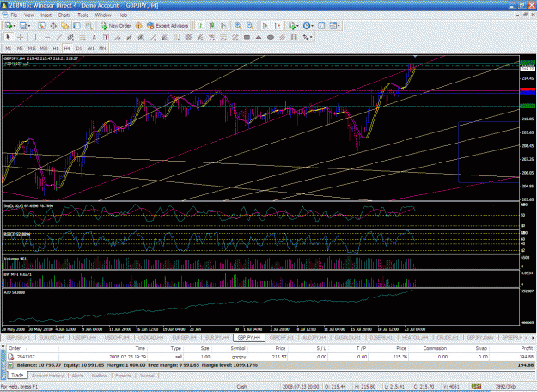Image resolution: width=537 pixels, height=392 pixels.
Task: Pick the Ellipse drawing tool
Action: [x=271, y=37]
